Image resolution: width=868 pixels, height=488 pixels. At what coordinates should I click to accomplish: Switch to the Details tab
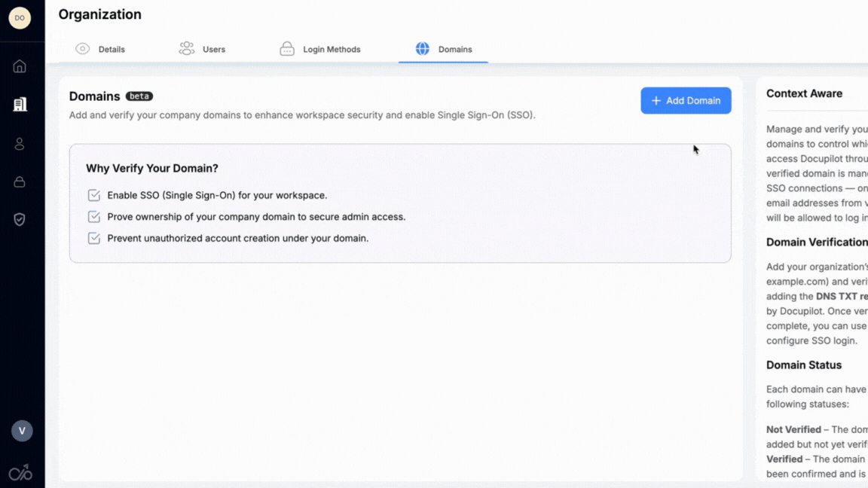click(101, 49)
